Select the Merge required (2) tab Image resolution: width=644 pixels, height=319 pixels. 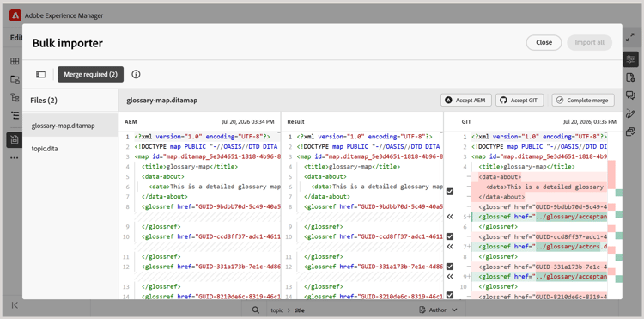point(90,75)
